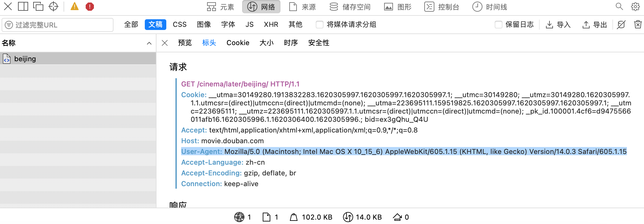Viewport: 644px width, 224px height.
Task: Switch to the 控制台 tab
Action: coord(442,7)
